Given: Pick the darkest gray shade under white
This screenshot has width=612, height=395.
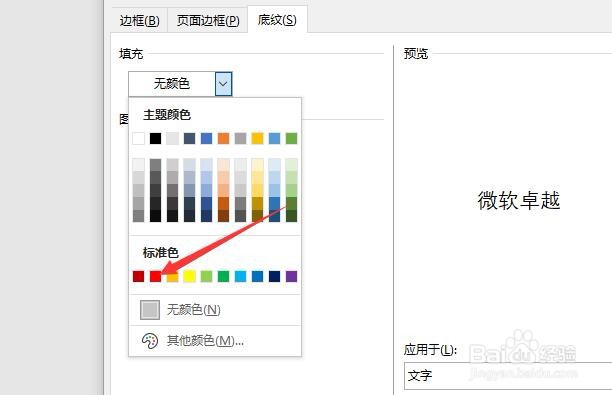Looking at the screenshot, I should (139, 216).
